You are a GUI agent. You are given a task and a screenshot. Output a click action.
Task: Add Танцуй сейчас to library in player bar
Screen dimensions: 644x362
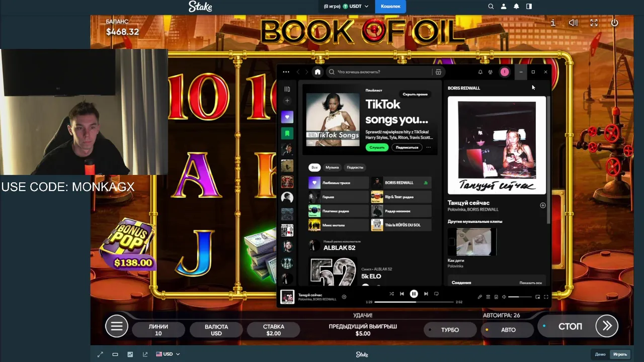click(344, 297)
